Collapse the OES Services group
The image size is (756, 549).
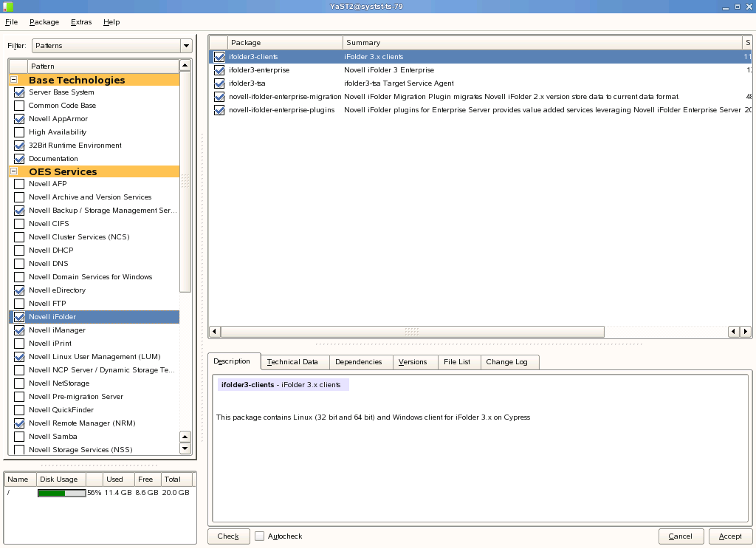13,171
